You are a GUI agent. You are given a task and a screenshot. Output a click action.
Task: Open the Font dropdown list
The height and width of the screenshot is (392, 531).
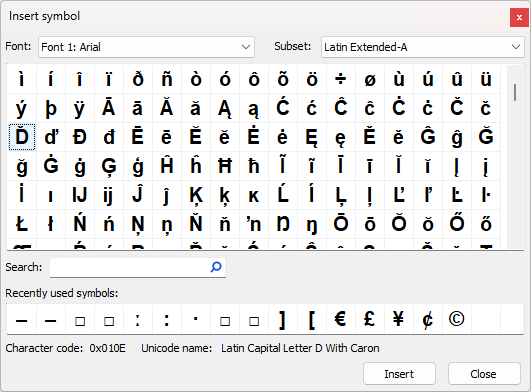(146, 47)
